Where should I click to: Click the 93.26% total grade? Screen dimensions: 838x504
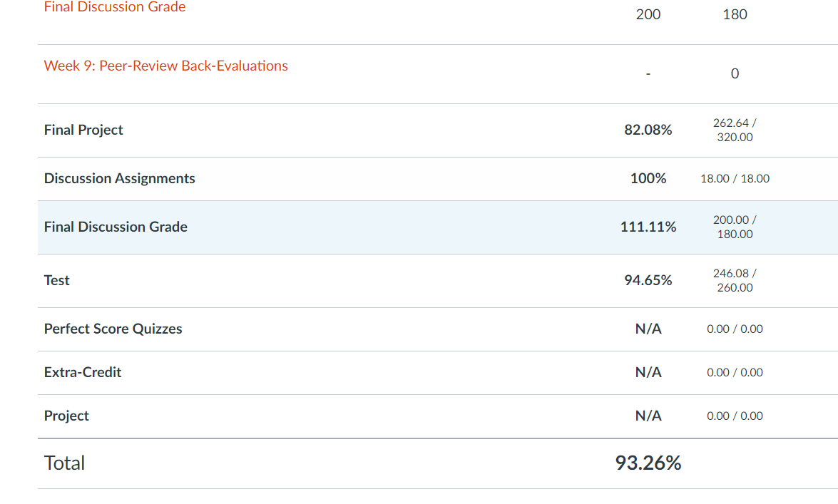[x=648, y=463]
